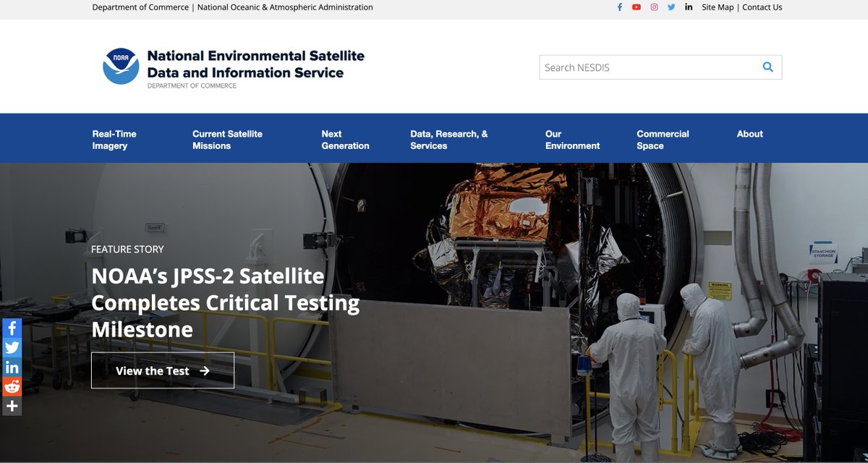868x463 pixels.
Task: Open the About menu
Action: point(749,134)
